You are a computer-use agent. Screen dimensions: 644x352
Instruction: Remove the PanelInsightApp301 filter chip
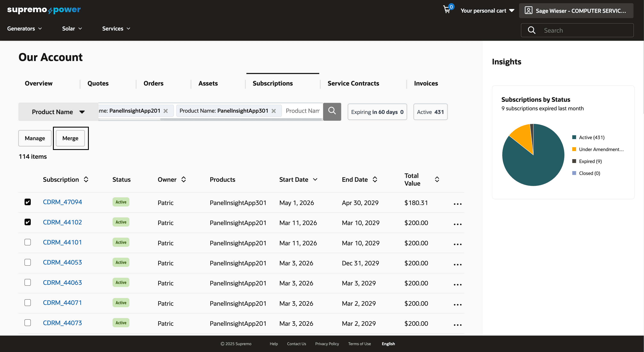[x=274, y=111]
